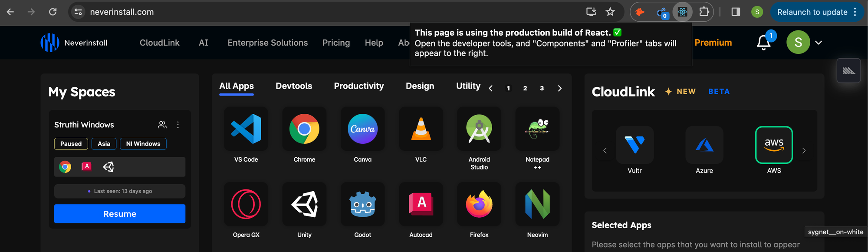This screenshot has width=868, height=252.
Task: Select the AWS cloud provider
Action: (x=774, y=145)
